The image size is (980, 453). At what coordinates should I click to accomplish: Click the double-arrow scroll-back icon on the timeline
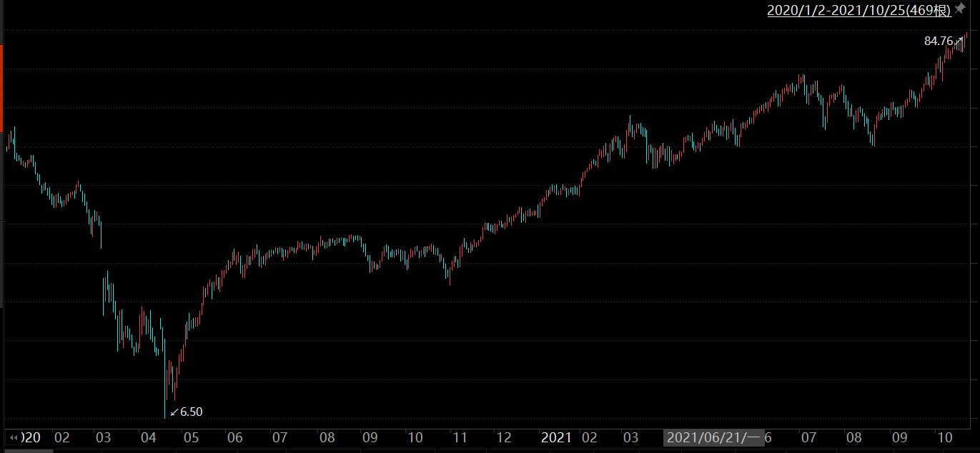coord(14,437)
